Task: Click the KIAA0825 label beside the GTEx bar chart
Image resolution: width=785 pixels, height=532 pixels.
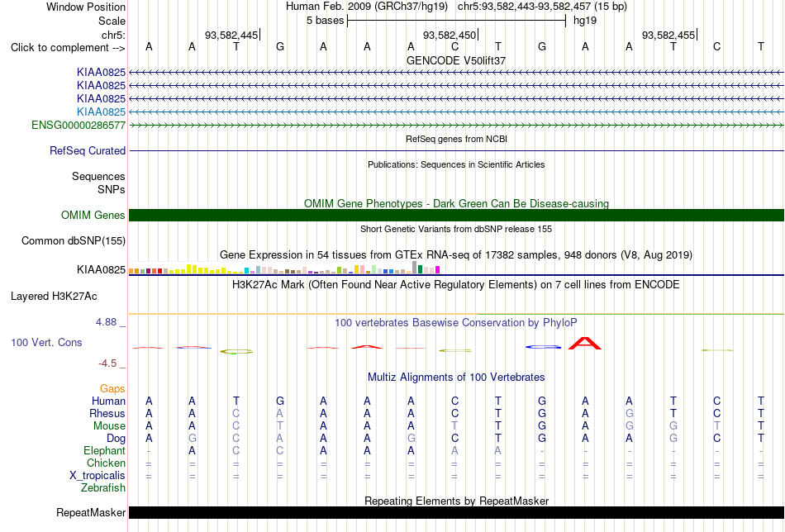Action: click(101, 270)
